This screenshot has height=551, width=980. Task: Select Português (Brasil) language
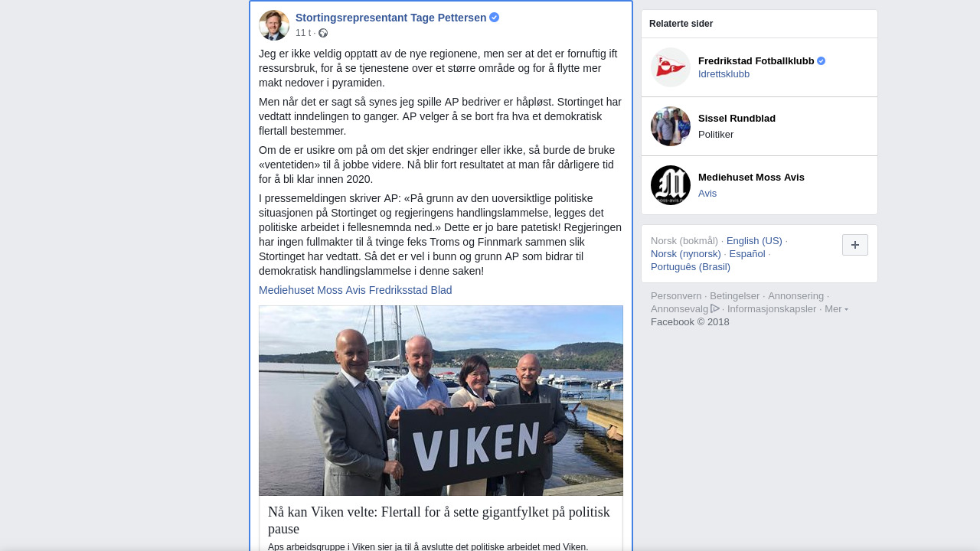pos(691,266)
